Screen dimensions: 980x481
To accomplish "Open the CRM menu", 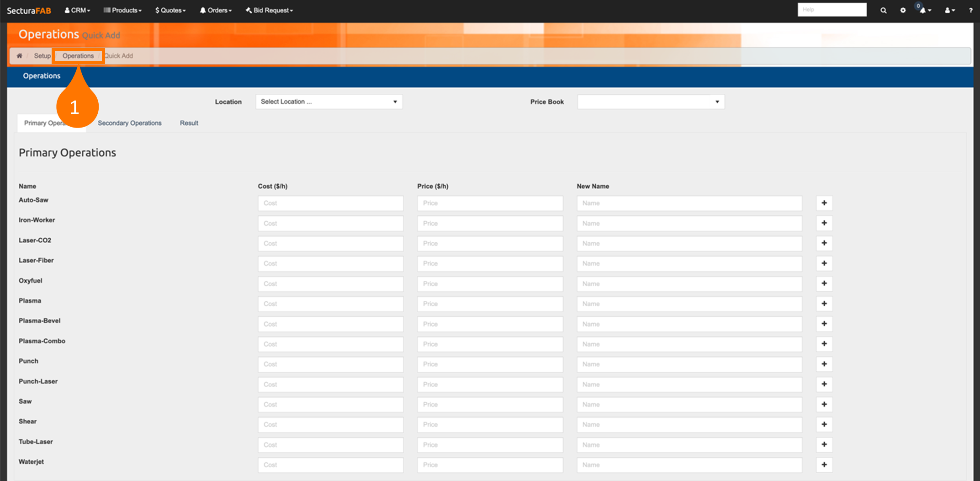I will (77, 10).
